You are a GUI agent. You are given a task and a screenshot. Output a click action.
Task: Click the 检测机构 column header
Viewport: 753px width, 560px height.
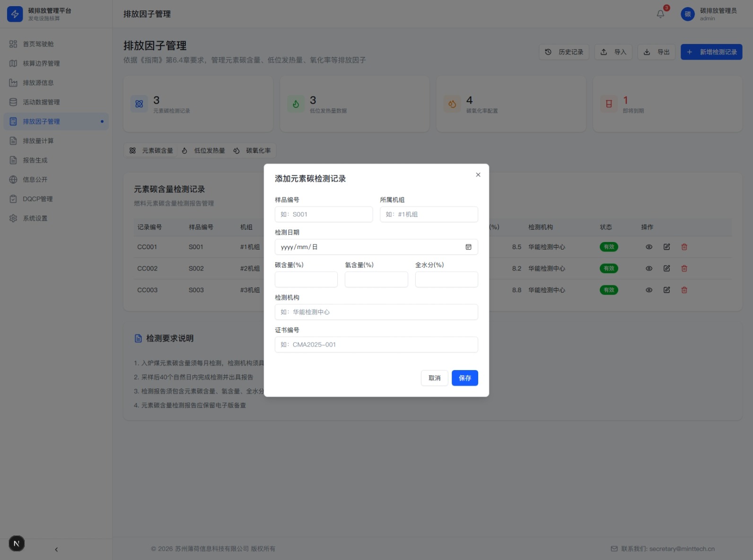541,227
